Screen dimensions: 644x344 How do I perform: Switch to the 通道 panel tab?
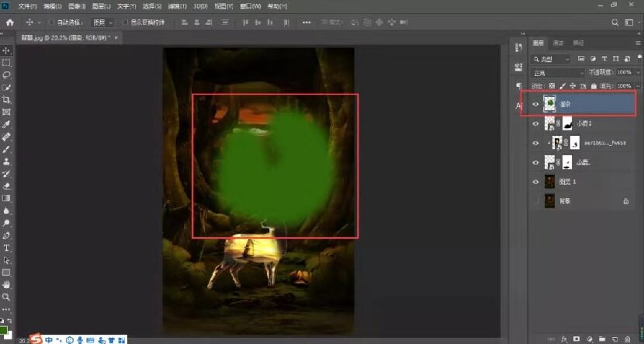point(558,43)
